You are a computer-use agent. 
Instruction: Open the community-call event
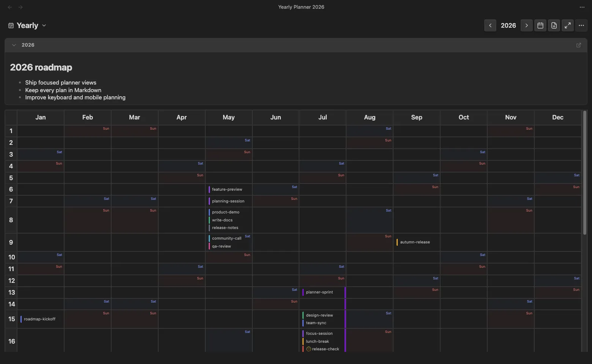(x=227, y=238)
